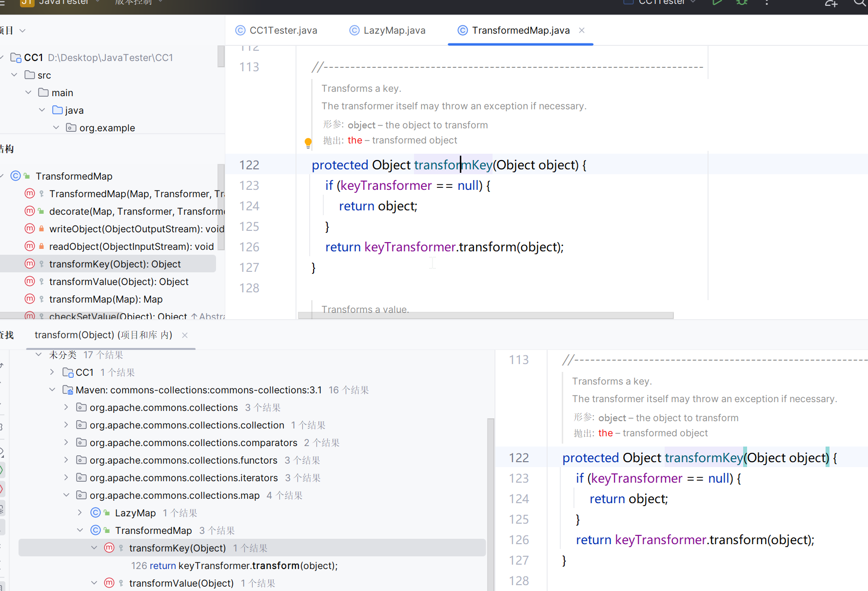Click the org.example package icon
This screenshot has height=591, width=868.
click(x=71, y=128)
